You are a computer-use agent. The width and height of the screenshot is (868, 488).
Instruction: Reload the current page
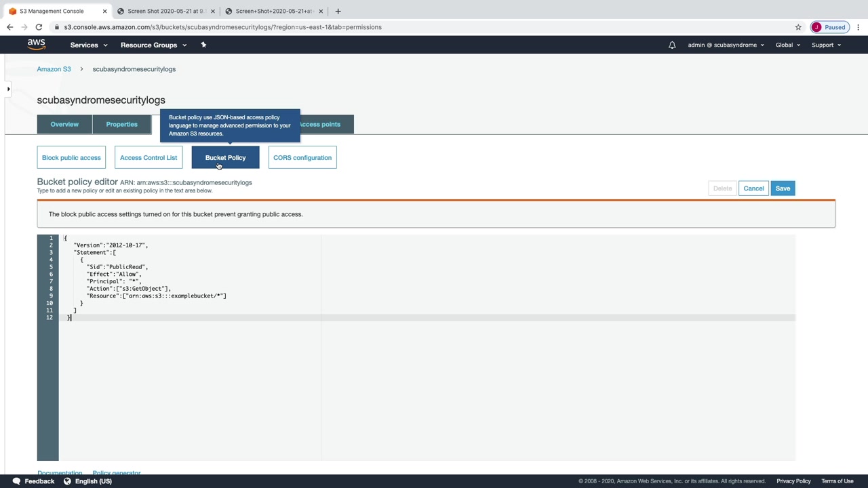coord(39,27)
